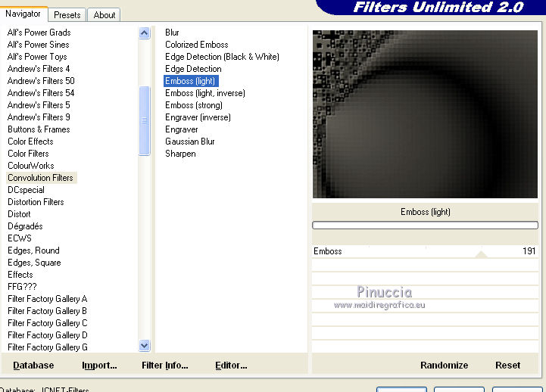Image resolution: width=546 pixels, height=392 pixels.
Task: Open Color Filters category
Action: tap(28, 154)
